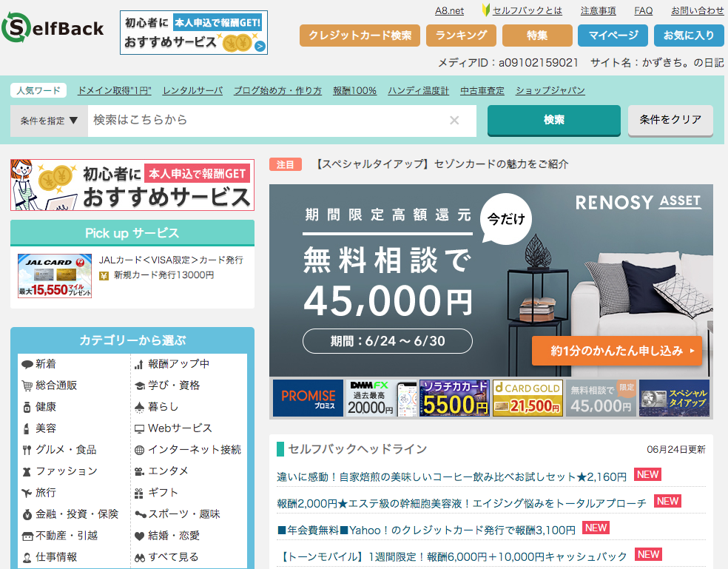Select エンタメ camera icon
The height and width of the screenshot is (569, 728).
[139, 471]
